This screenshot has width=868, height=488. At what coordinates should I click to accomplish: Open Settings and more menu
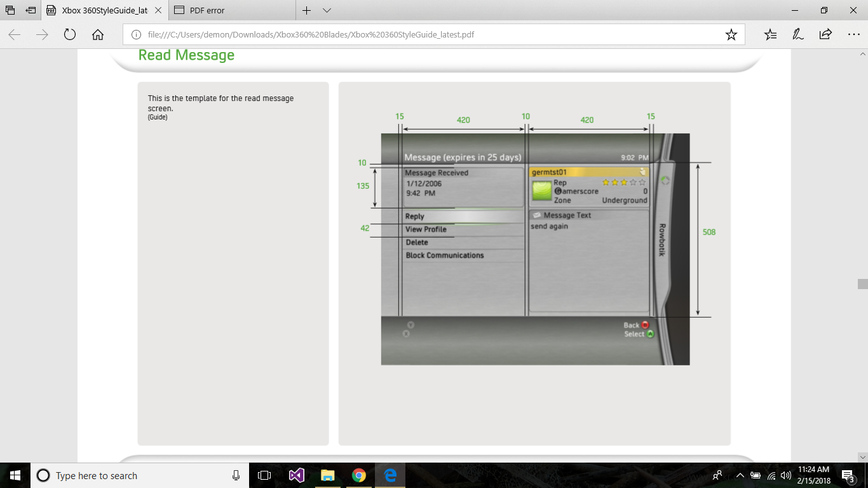tap(853, 35)
